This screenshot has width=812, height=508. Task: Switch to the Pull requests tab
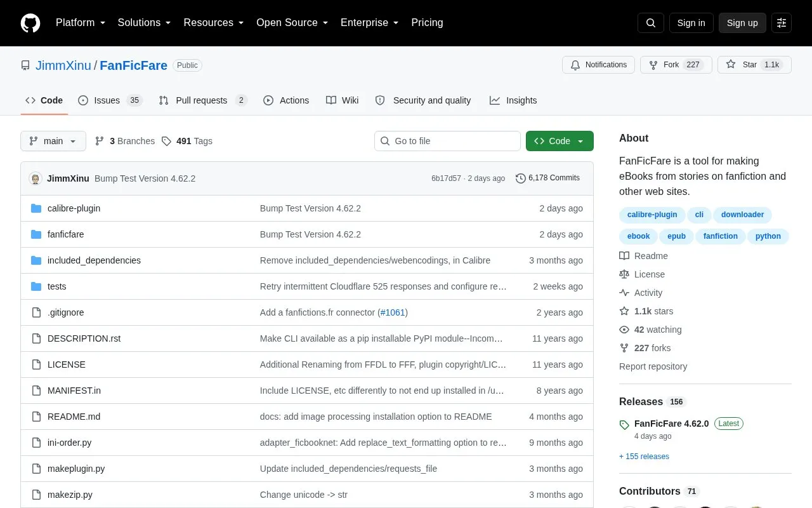202,100
